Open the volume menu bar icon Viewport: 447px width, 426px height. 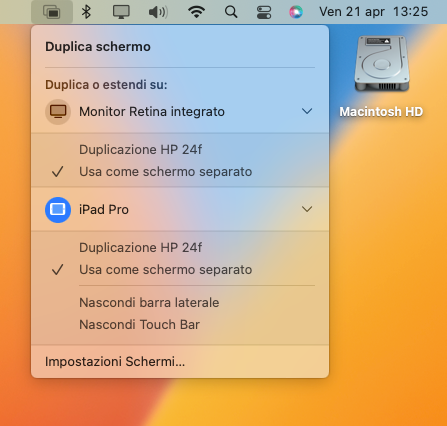click(x=158, y=12)
